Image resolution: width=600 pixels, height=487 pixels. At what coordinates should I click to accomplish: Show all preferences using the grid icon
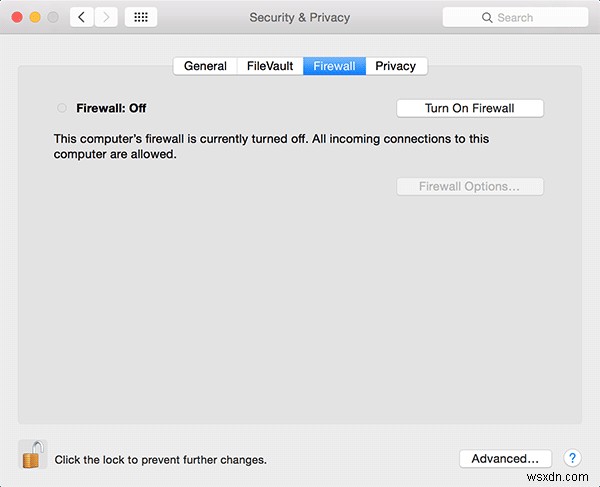(141, 17)
